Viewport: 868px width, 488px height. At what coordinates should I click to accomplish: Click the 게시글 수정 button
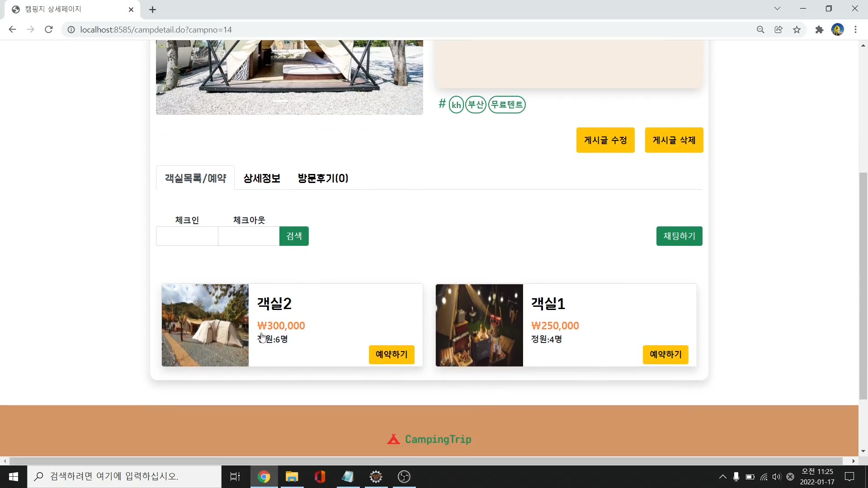pyautogui.click(x=605, y=140)
